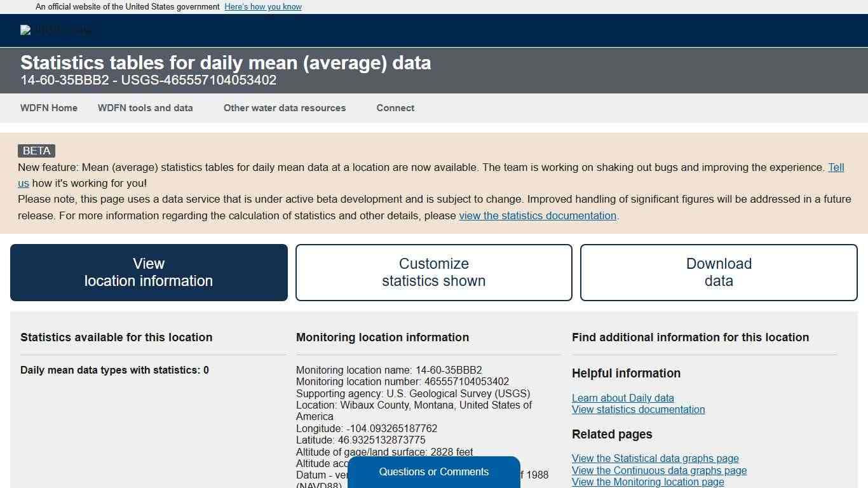Open View statistics documentation under Helpful information
868x488 pixels.
tap(638, 409)
